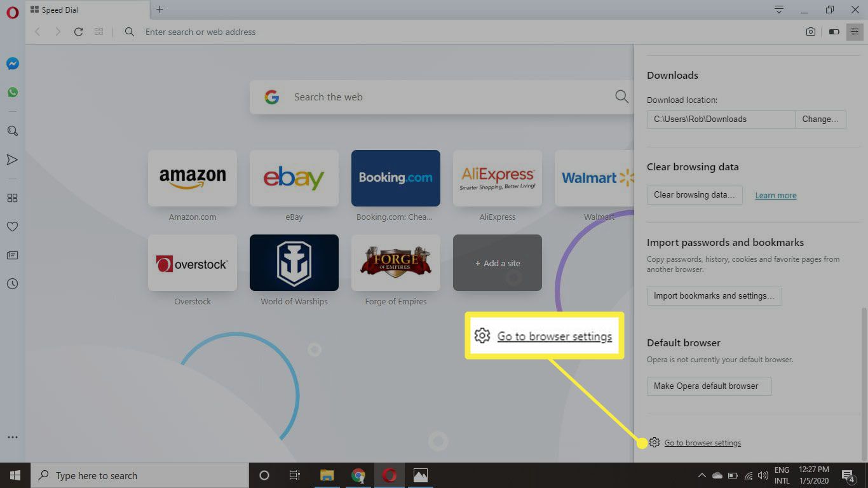Click the Easy Setup panel scrollbar
This screenshot has width=868, height=488.
click(864, 383)
